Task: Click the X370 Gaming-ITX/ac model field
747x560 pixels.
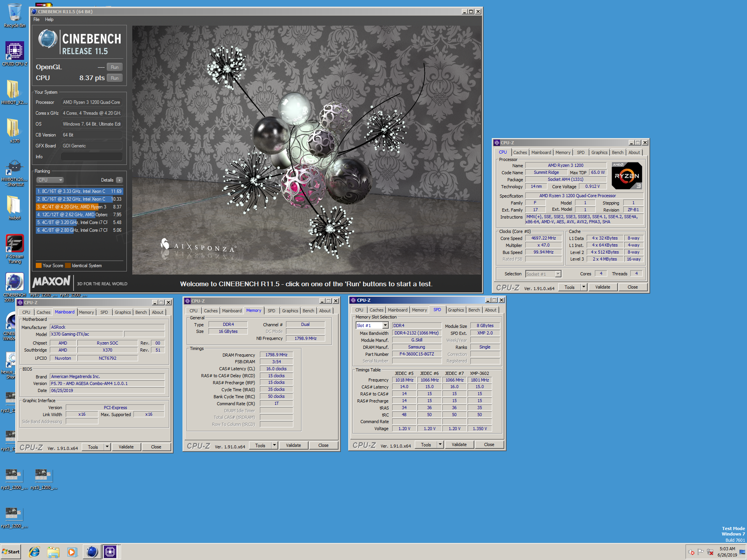Action: pos(86,334)
